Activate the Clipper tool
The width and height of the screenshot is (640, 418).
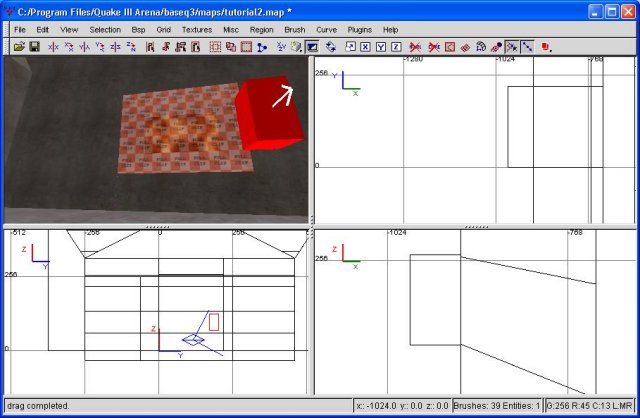[x=262, y=47]
